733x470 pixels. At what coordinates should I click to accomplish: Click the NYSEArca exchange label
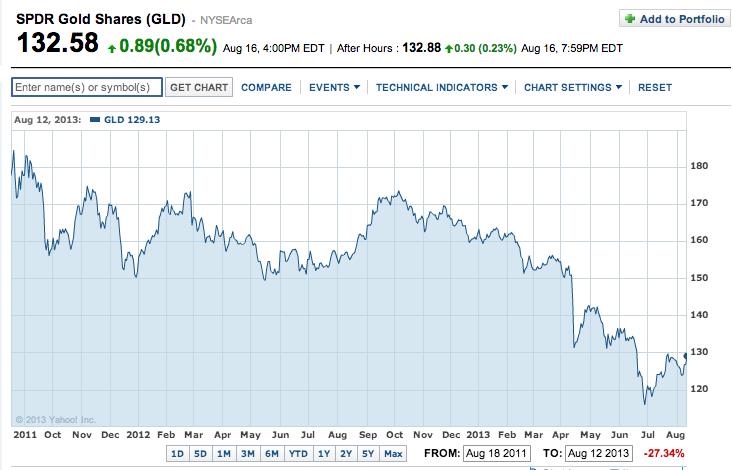pyautogui.click(x=226, y=21)
